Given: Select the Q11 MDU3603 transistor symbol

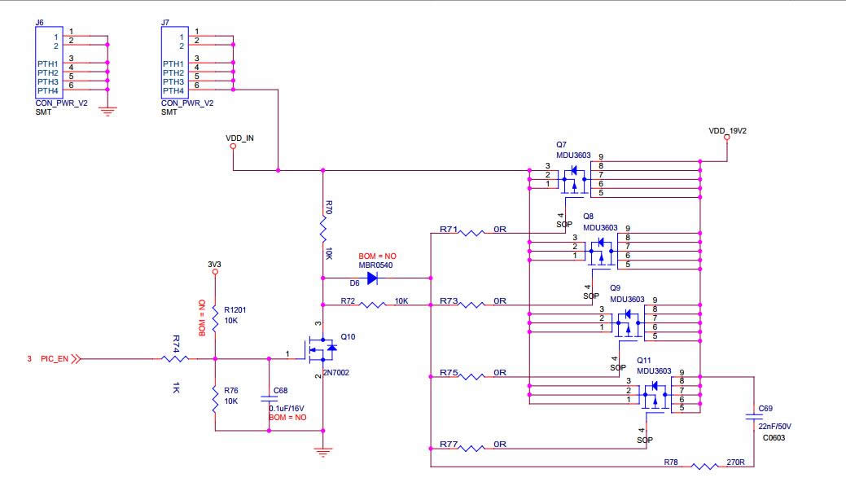Looking at the screenshot, I should click(653, 395).
